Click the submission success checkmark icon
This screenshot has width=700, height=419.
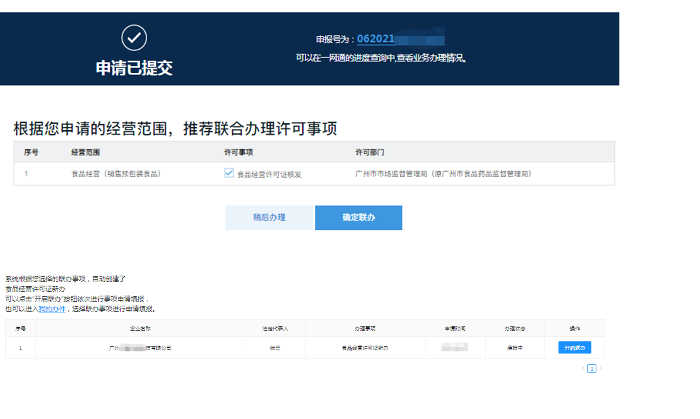click(134, 38)
